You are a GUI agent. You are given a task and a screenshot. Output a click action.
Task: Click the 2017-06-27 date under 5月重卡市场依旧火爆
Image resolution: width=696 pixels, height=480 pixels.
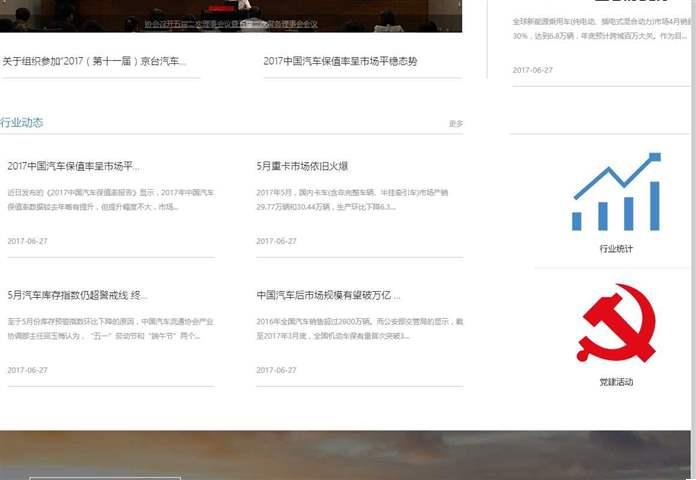click(x=276, y=241)
